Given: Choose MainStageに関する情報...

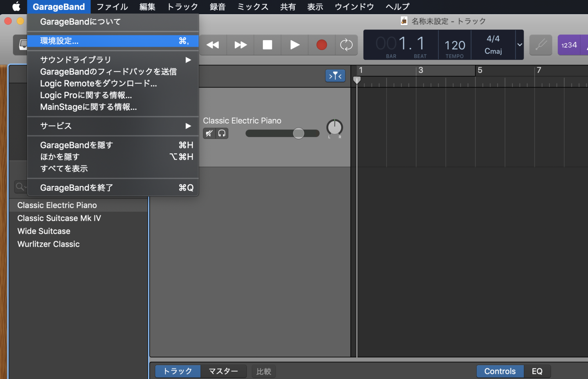Looking at the screenshot, I should [x=113, y=107].
